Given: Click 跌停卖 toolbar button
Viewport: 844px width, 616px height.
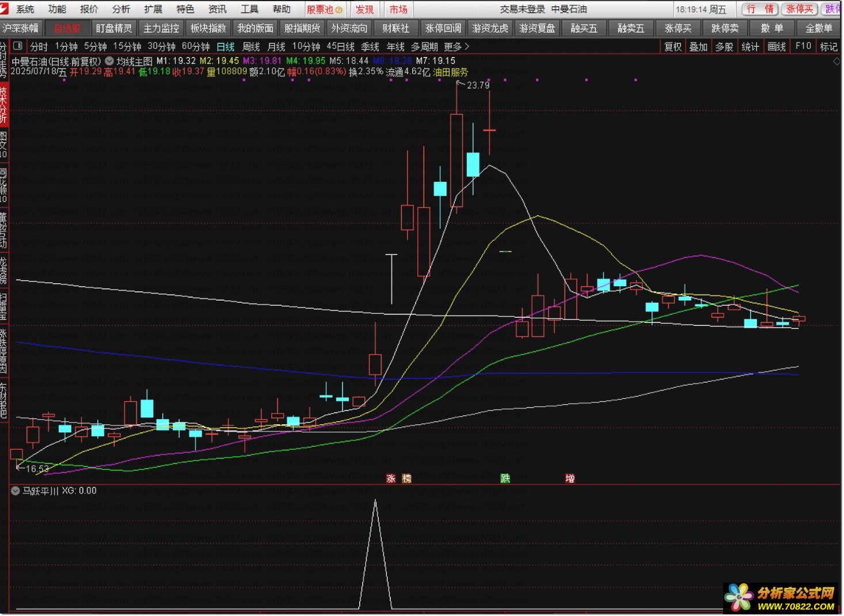Looking at the screenshot, I should (x=725, y=28).
